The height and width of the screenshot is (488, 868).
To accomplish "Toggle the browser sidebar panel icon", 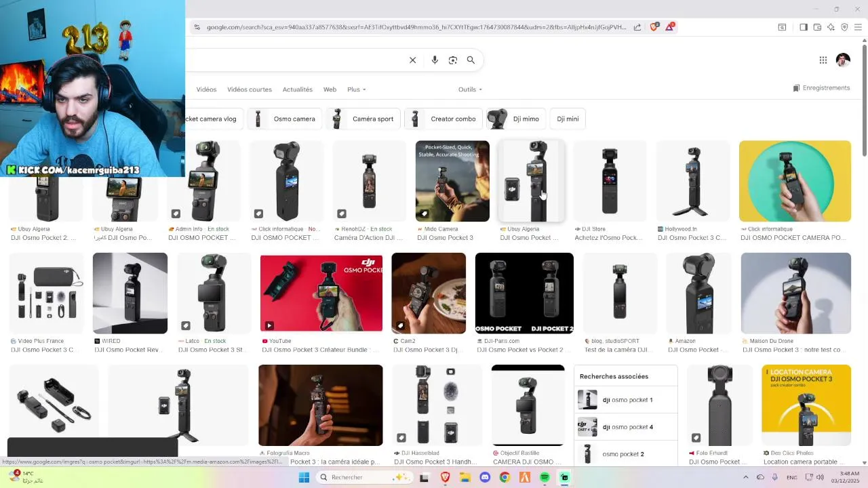I will [804, 27].
